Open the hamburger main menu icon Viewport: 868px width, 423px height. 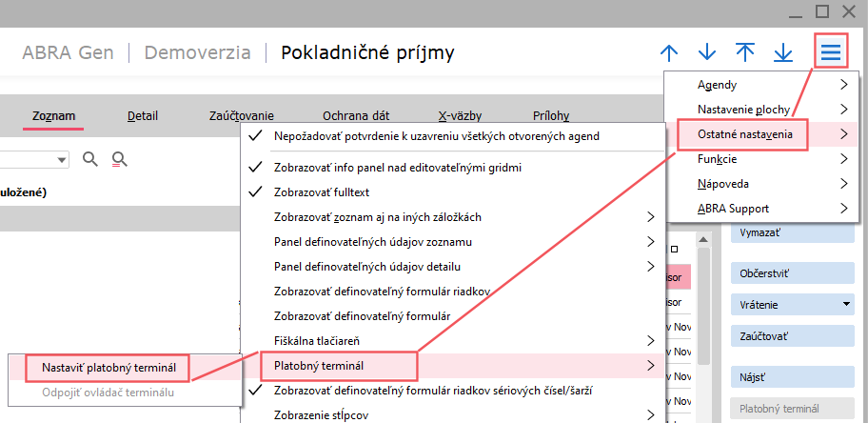pyautogui.click(x=831, y=52)
